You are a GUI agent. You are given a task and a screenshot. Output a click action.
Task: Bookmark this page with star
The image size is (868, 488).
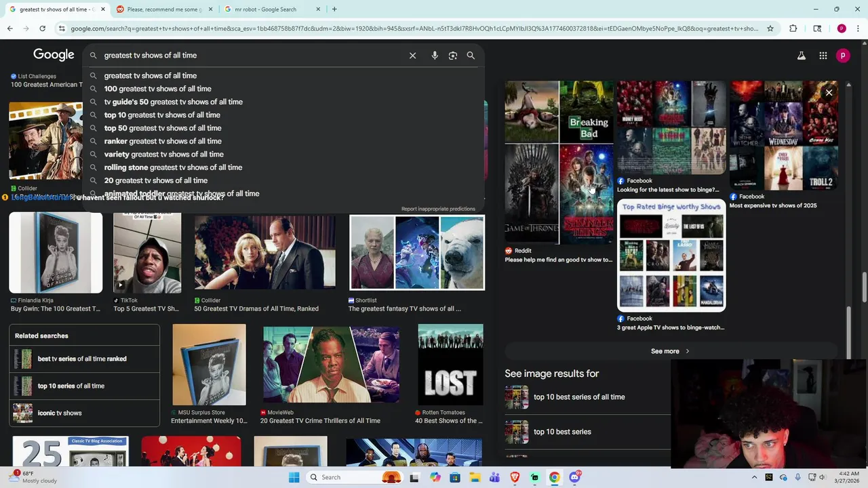tap(770, 28)
